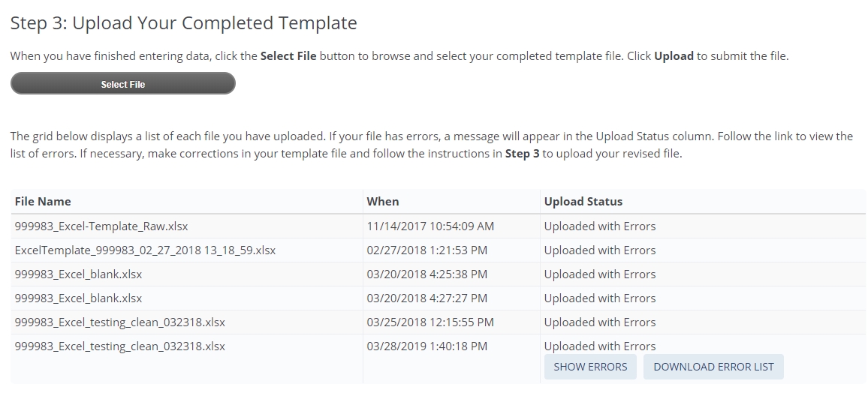The height and width of the screenshot is (399, 868).
Task: Click the 02/27/2018 1:21:53 PM timestamp
Action: click(426, 250)
